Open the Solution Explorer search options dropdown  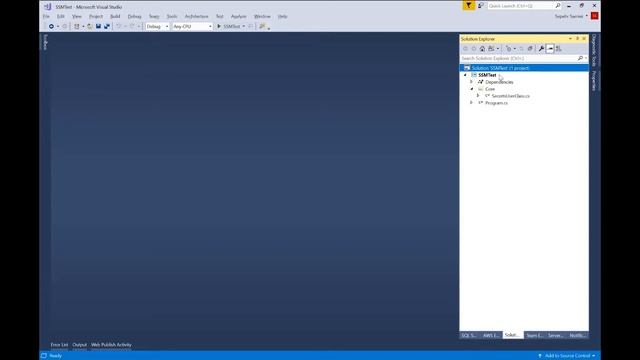[x=586, y=58]
